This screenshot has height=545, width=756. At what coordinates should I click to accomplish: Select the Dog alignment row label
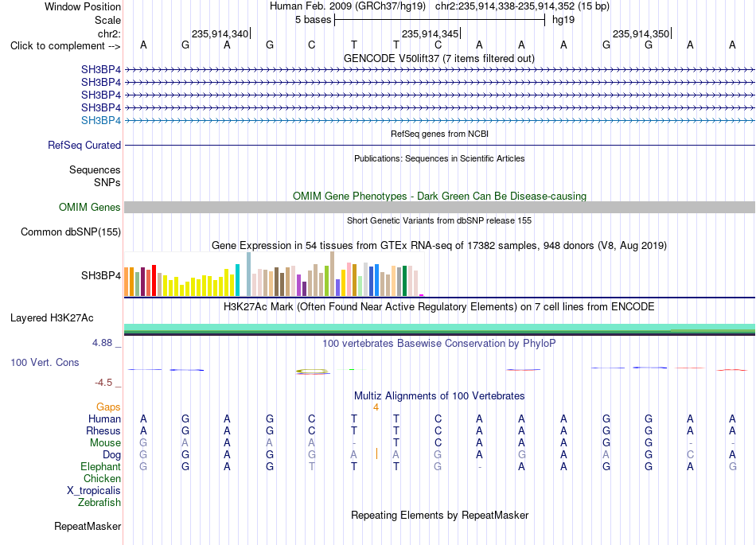point(111,455)
